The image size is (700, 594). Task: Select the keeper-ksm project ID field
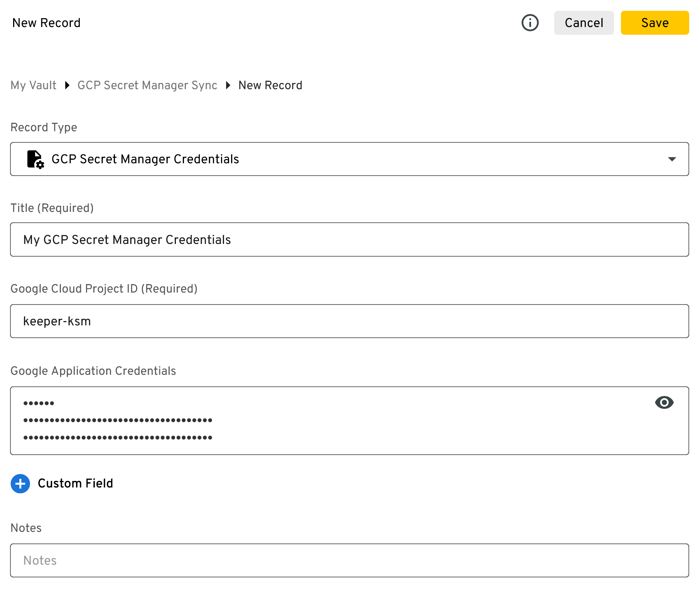pos(349,321)
